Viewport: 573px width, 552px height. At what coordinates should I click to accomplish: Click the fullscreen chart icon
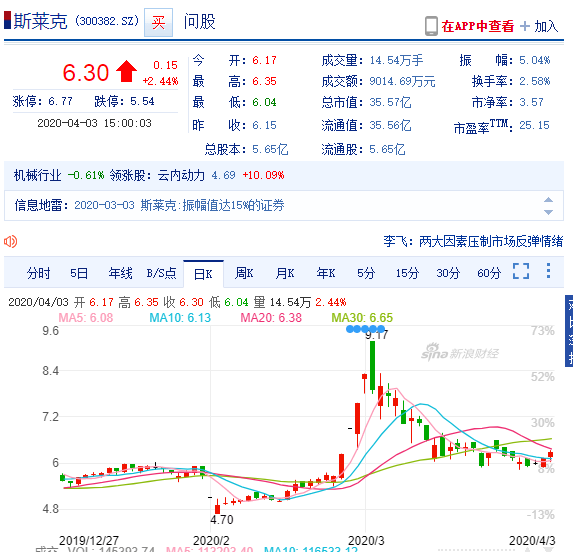(521, 271)
